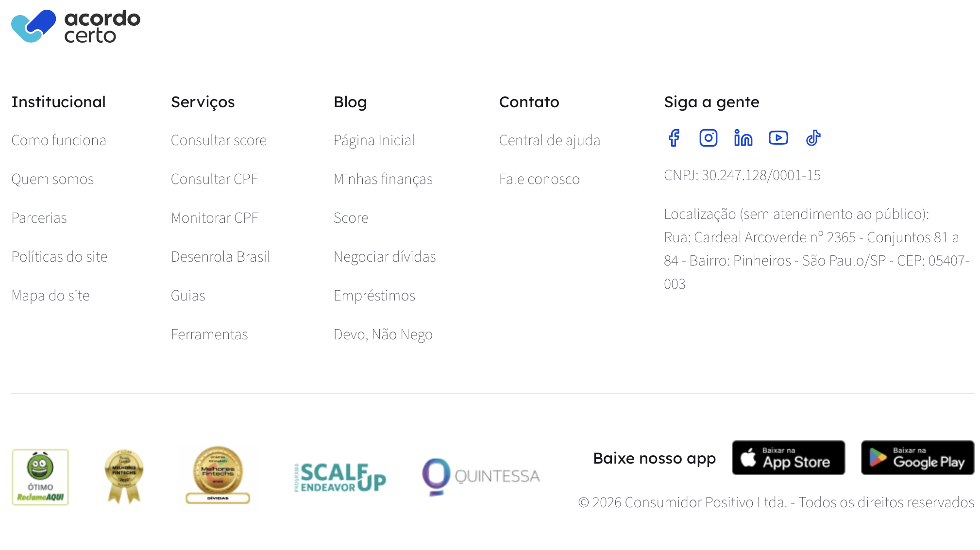Image resolution: width=980 pixels, height=550 pixels.
Task: Open the YouTube social icon
Action: [778, 138]
